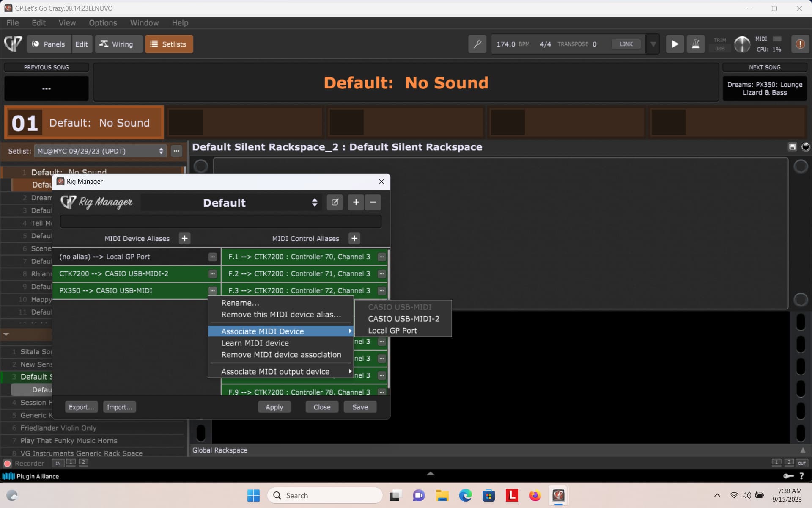
Task: Open options for F.9 control alias
Action: 382,392
